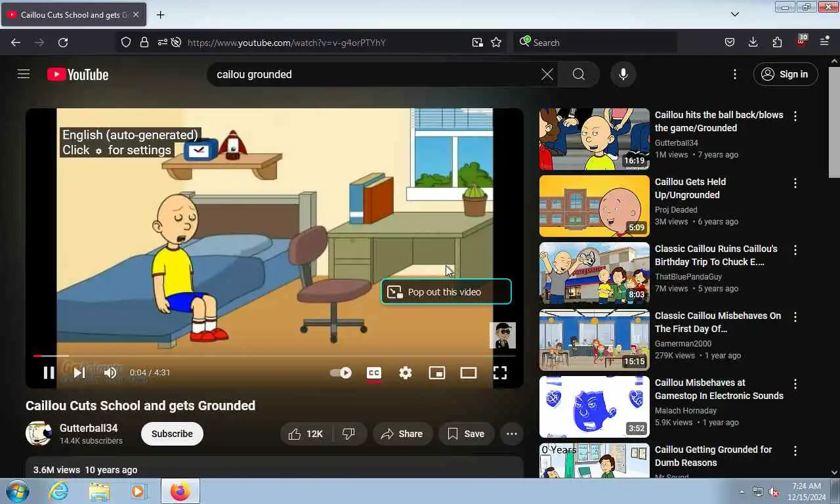Image resolution: width=840 pixels, height=504 pixels.
Task: Launch Internet Explorer from taskbar
Action: 58,491
